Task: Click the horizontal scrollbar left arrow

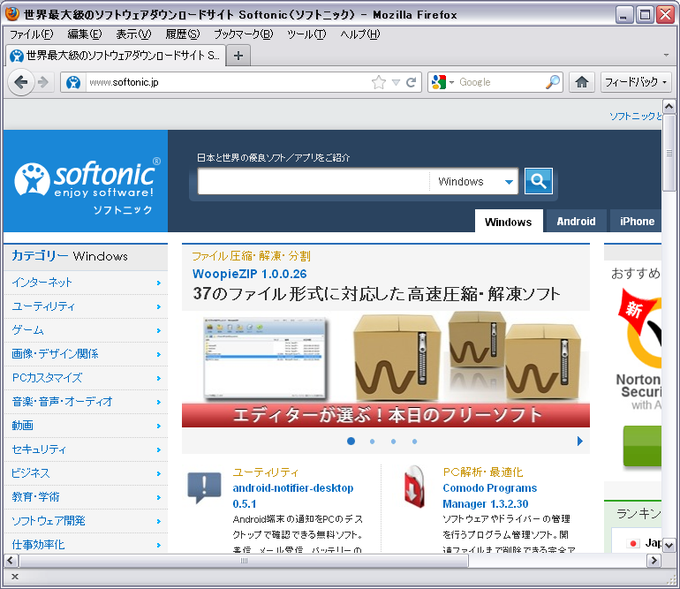Action: click(x=10, y=560)
